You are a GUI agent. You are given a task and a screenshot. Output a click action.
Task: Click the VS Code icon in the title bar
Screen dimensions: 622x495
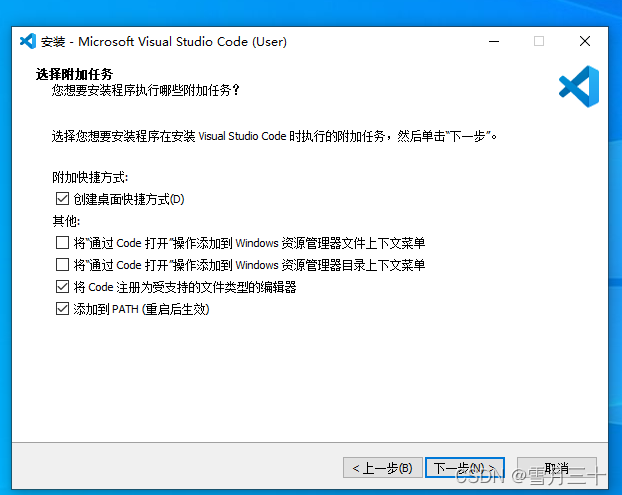[x=28, y=41]
